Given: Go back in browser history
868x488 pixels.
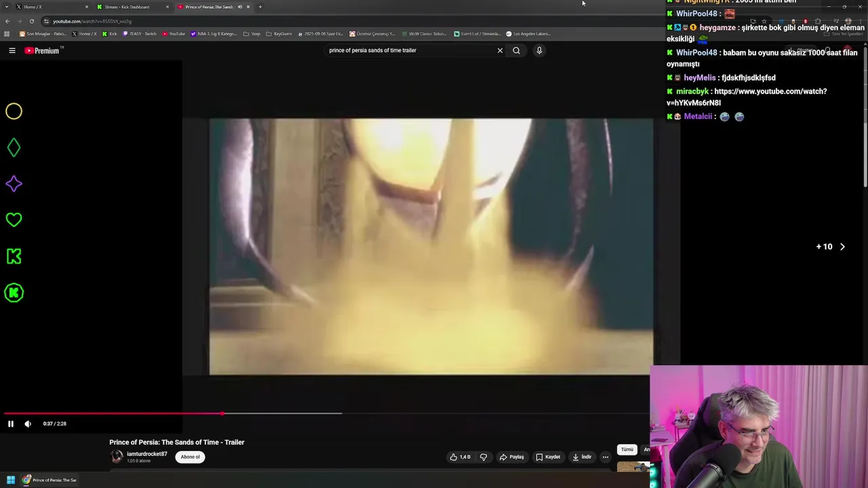Looking at the screenshot, I should coord(7,21).
